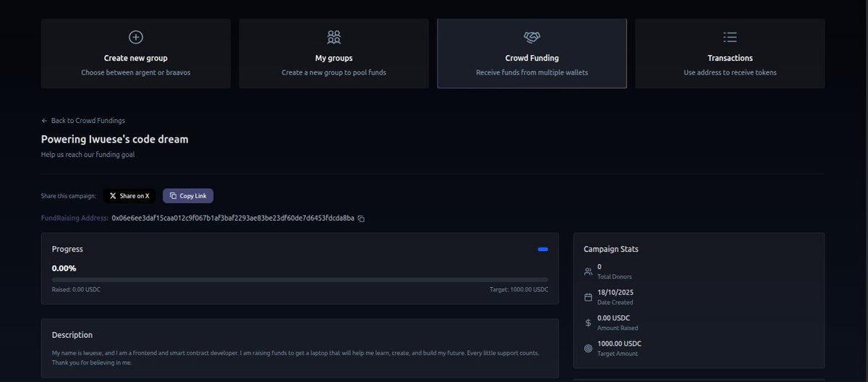Click the dollar sign icon for Amount Raised

588,323
